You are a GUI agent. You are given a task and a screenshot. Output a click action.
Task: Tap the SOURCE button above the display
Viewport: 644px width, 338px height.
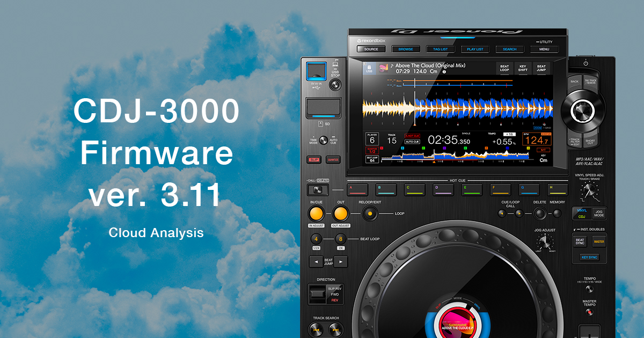[371, 49]
